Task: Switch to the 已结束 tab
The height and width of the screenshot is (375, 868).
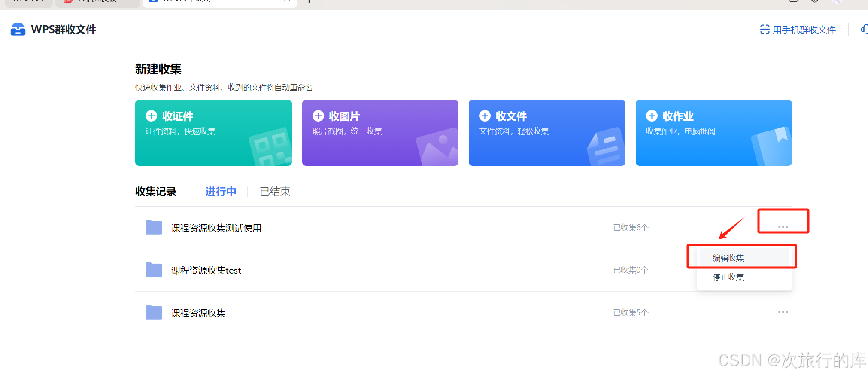Action: pyautogui.click(x=275, y=192)
